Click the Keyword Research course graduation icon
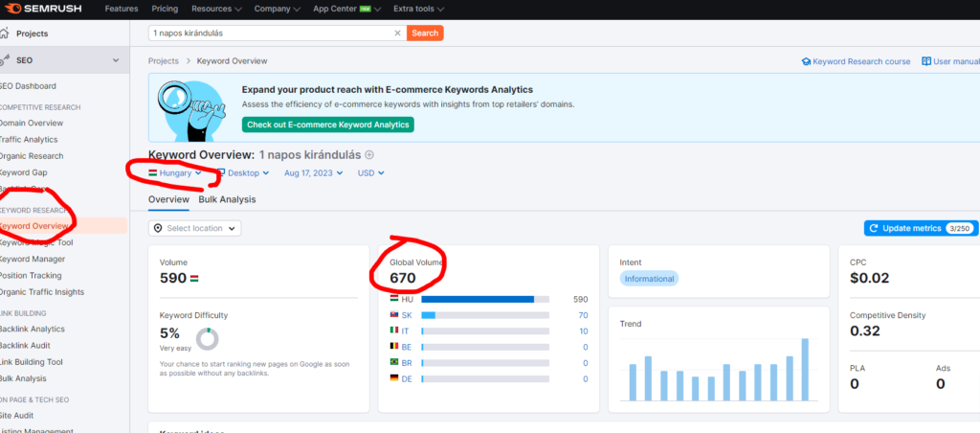 coord(806,61)
